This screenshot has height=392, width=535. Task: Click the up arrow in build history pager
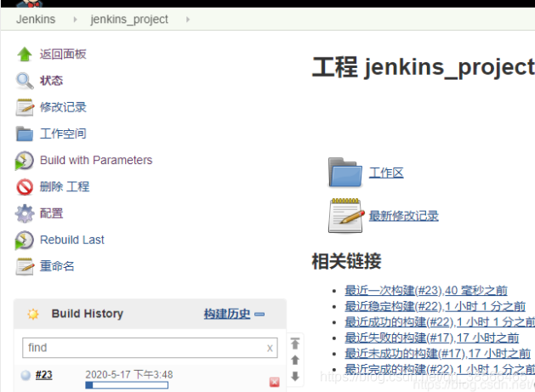coord(295,360)
